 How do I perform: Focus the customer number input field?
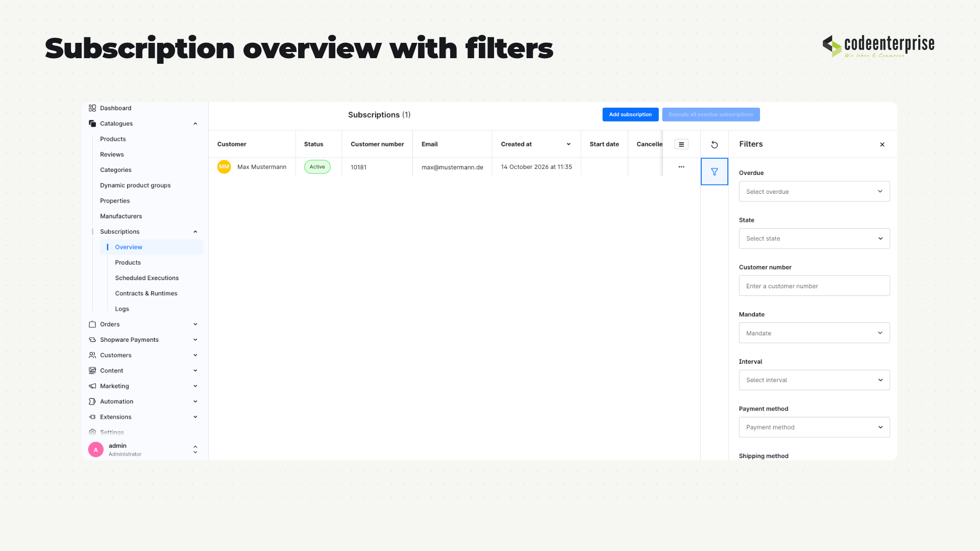click(x=814, y=286)
